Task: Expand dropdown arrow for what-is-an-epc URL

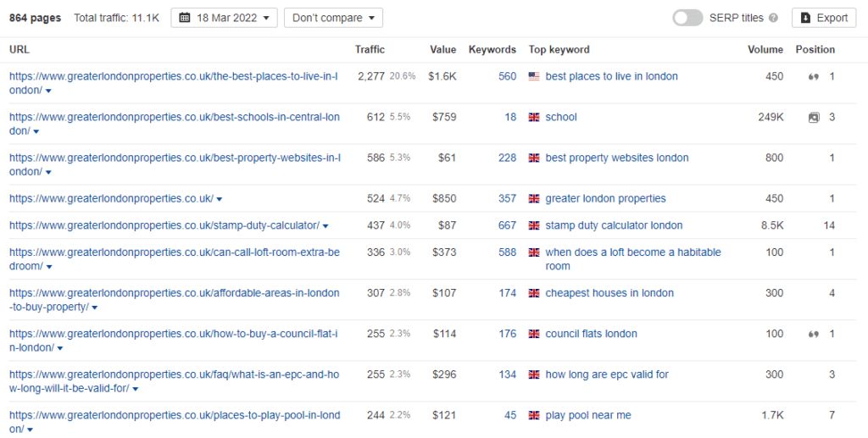Action: click(135, 390)
